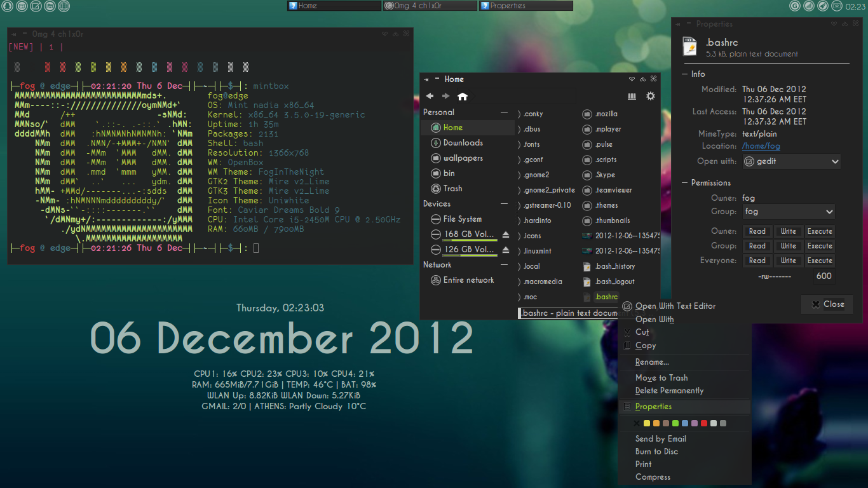Close the Properties dialog with Close button
This screenshot has height=488, width=868.
(827, 304)
